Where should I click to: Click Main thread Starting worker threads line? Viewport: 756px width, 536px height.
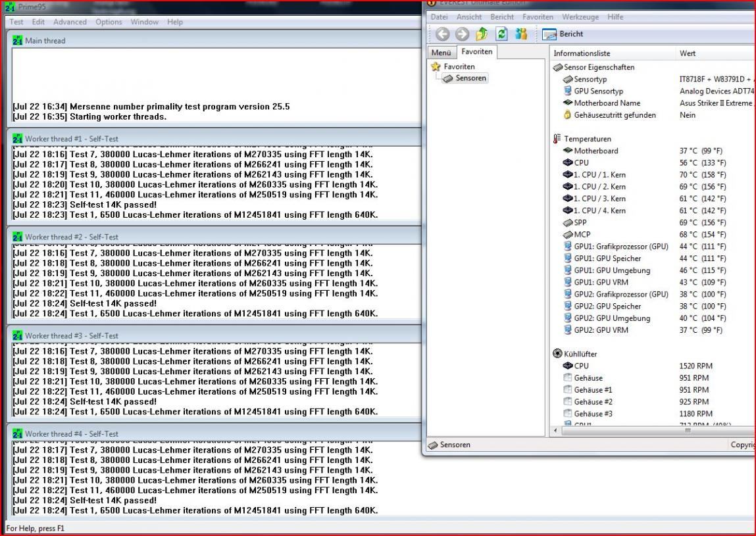(89, 116)
